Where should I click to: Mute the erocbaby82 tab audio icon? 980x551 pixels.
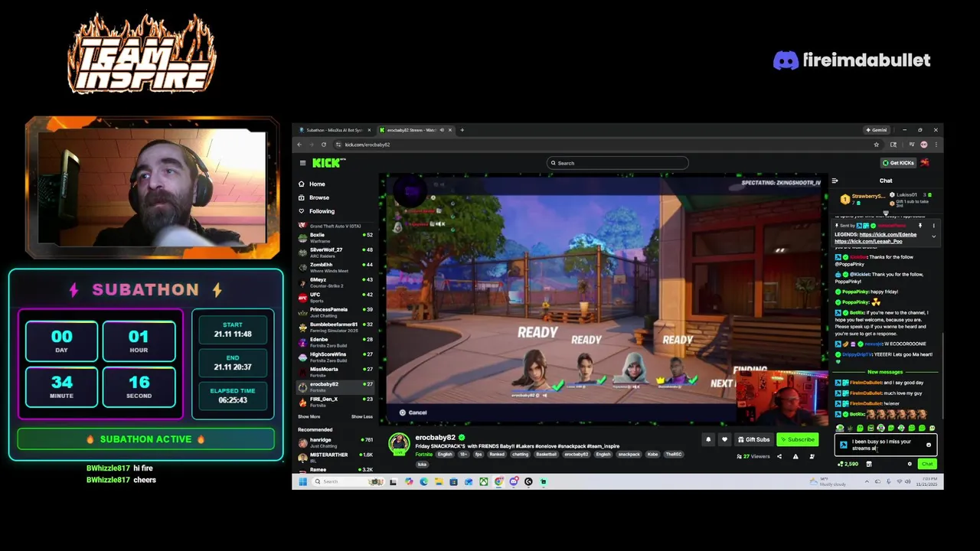442,130
